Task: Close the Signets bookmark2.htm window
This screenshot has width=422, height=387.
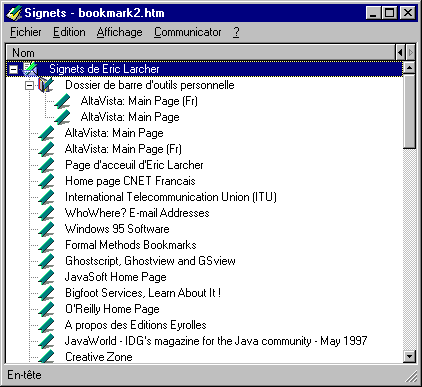Action: tap(407, 13)
